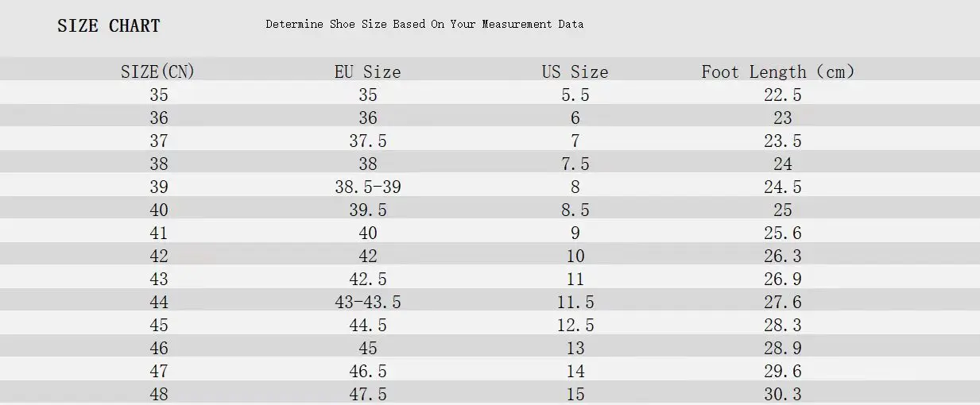Click the SIZE CHART heading
This screenshot has height=405, width=980.
click(108, 26)
